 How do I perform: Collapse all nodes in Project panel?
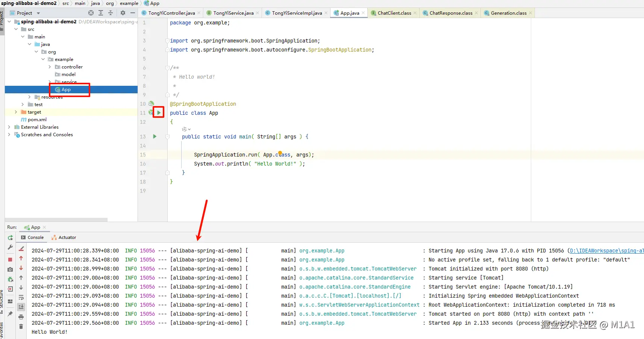(x=111, y=13)
